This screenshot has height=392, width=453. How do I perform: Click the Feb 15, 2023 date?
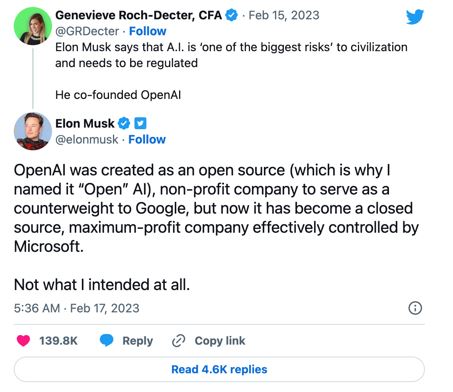click(x=284, y=15)
